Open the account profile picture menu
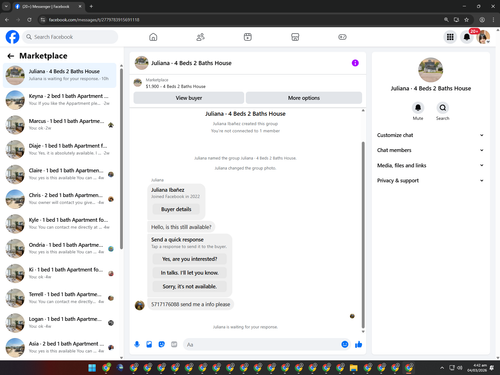The image size is (500, 375). [x=483, y=37]
